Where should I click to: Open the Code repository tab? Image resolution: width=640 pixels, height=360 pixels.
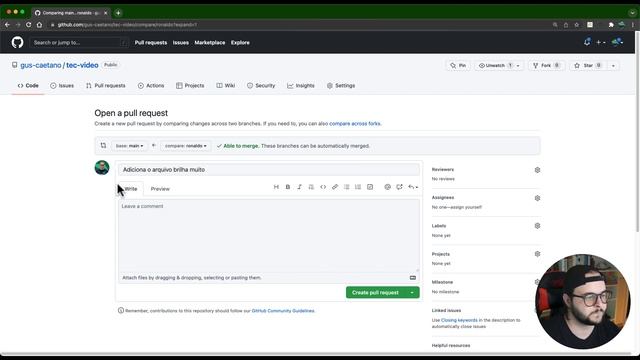[x=28, y=86]
